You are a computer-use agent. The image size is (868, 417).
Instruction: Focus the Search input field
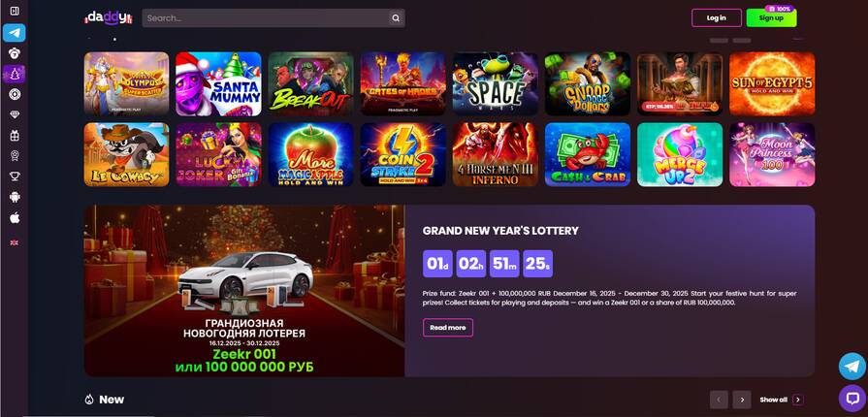(266, 17)
